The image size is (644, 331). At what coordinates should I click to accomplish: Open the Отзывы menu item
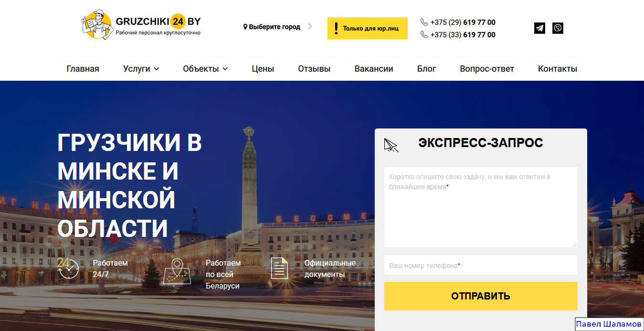[x=314, y=69]
